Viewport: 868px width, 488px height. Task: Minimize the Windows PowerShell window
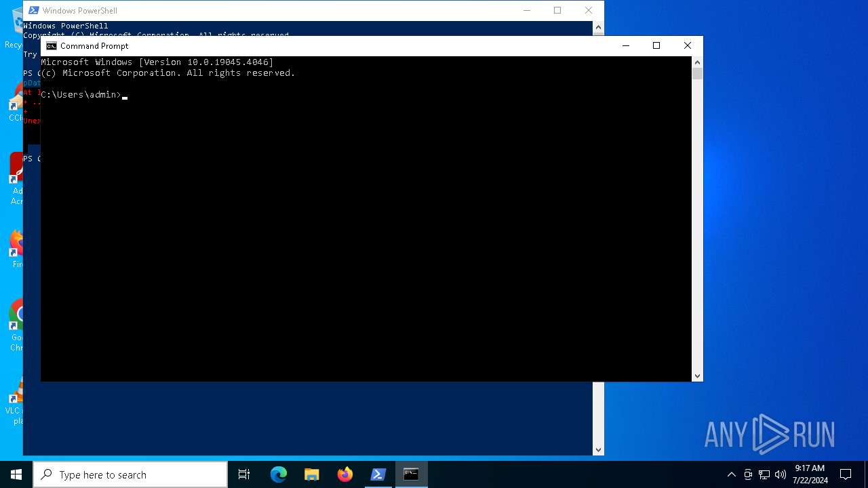click(527, 10)
